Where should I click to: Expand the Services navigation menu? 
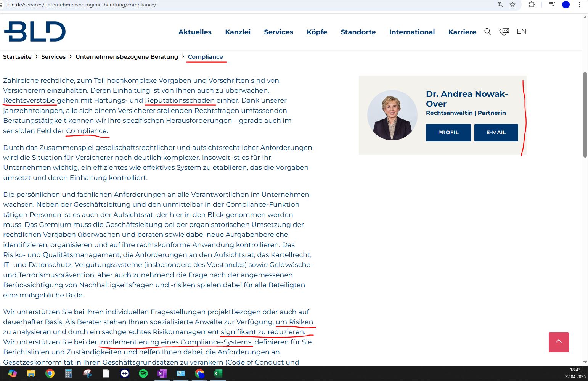[278, 32]
